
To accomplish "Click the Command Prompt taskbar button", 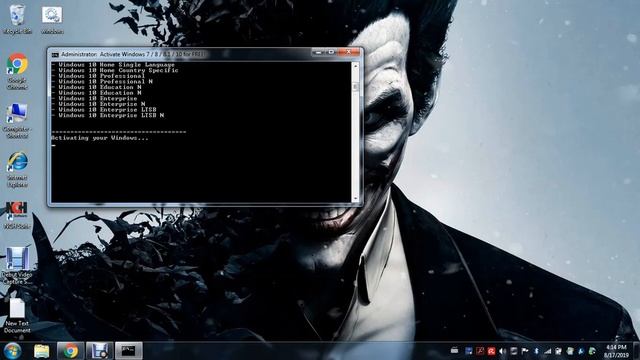I will point(129,351).
